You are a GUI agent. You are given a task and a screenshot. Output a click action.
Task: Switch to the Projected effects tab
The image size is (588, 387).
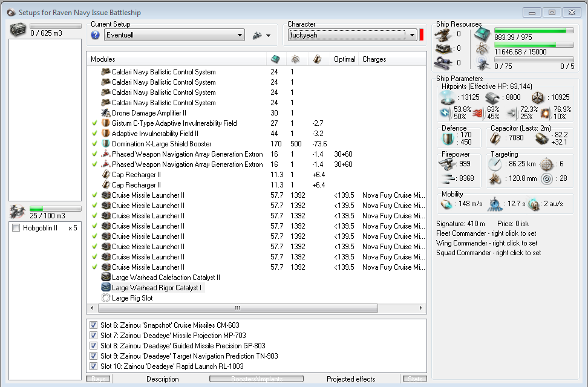click(x=351, y=379)
